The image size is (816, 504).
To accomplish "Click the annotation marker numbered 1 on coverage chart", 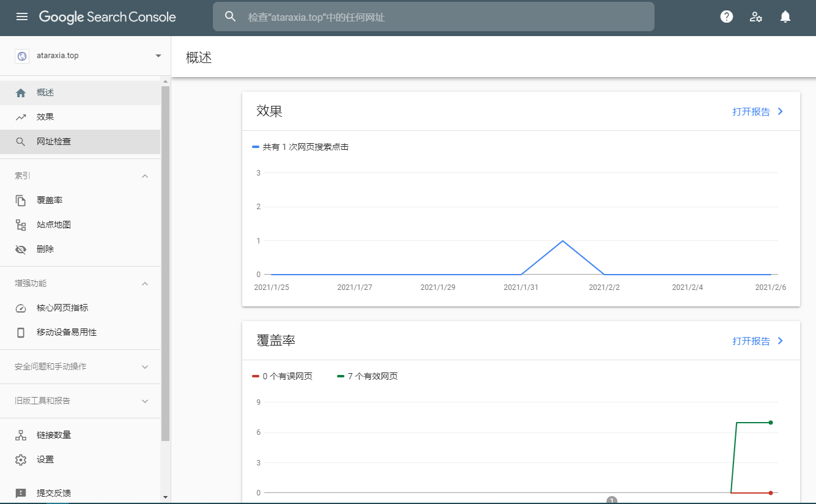I will 610,500.
